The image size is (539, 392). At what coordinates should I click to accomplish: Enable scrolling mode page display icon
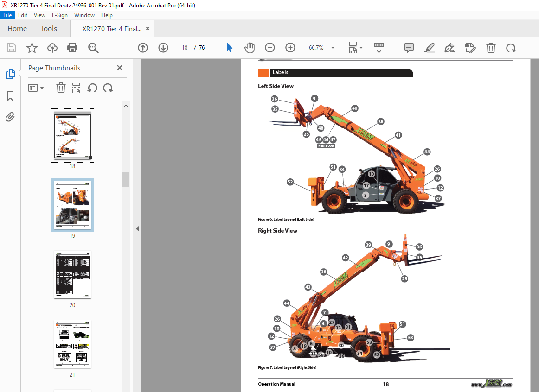379,48
